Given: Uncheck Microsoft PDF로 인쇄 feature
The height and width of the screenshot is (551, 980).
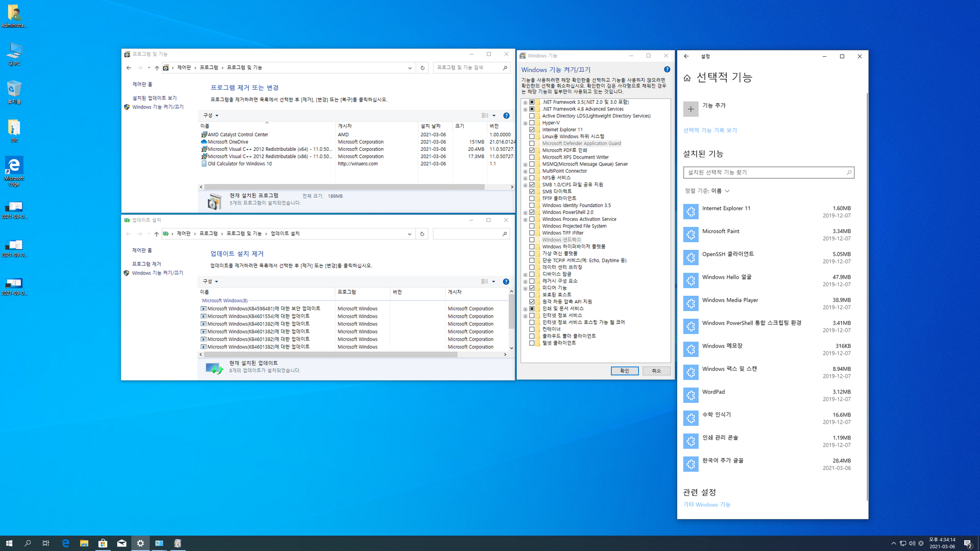Looking at the screenshot, I should [x=532, y=150].
